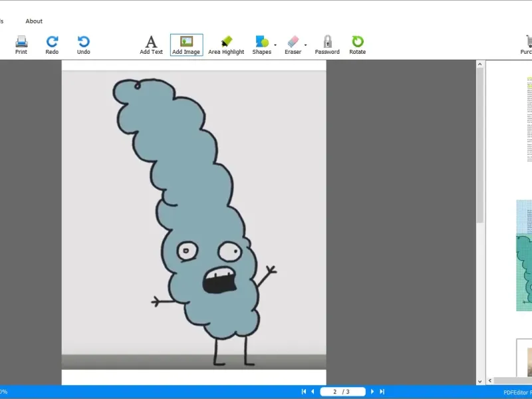Expand the Shapes dropdown arrow
Image resolution: width=532 pixels, height=399 pixels.
point(275,45)
